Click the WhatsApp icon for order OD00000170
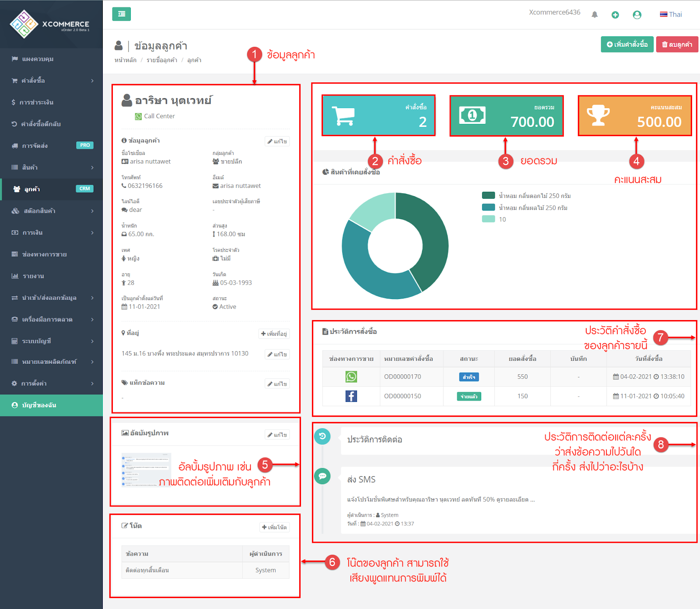This screenshot has height=609, width=700. 351,377
